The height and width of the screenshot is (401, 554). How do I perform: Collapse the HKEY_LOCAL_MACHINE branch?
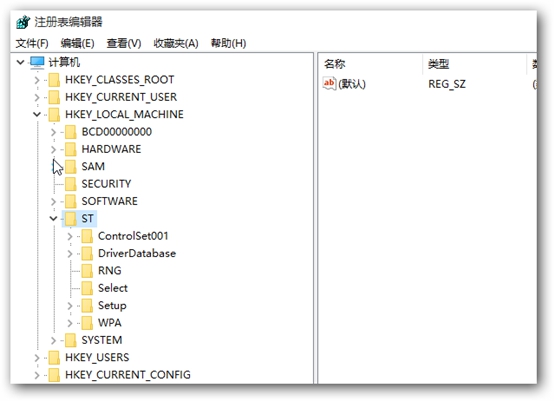point(37,114)
